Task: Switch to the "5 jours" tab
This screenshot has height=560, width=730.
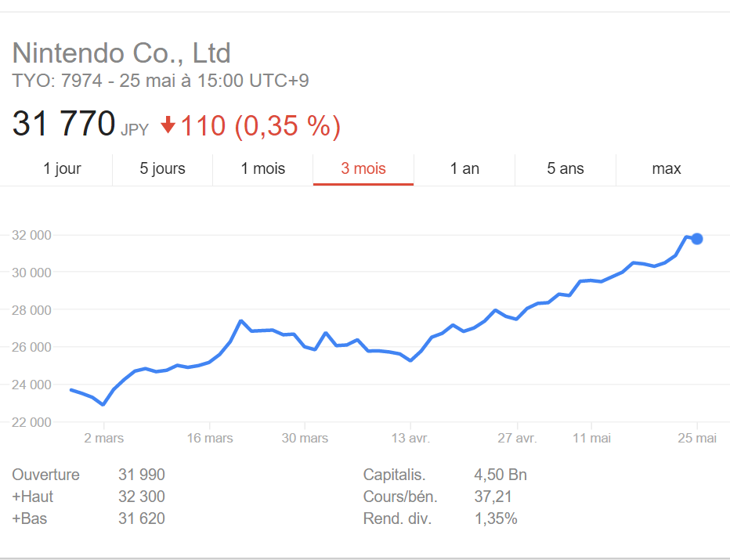Action: (163, 168)
